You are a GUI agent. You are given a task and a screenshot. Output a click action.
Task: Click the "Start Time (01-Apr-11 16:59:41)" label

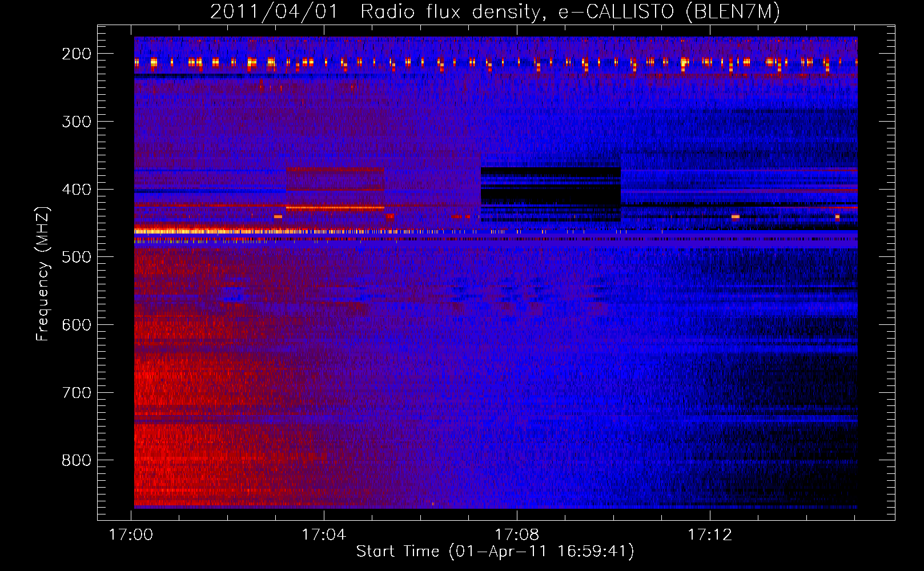(495, 552)
